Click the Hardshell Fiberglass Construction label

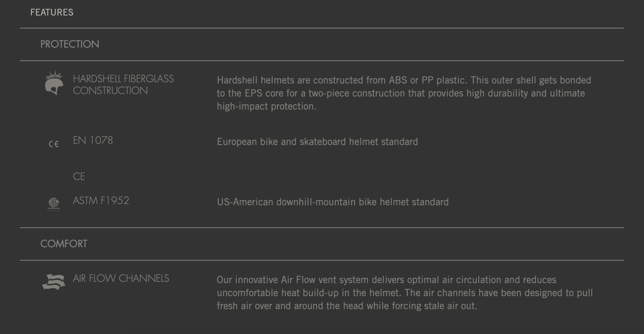coord(123,84)
